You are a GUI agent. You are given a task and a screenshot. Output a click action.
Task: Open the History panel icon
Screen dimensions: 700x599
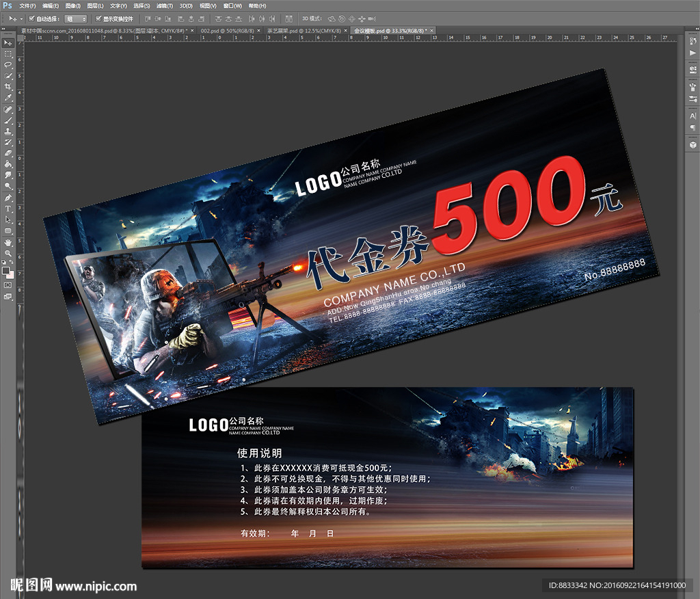(x=693, y=42)
